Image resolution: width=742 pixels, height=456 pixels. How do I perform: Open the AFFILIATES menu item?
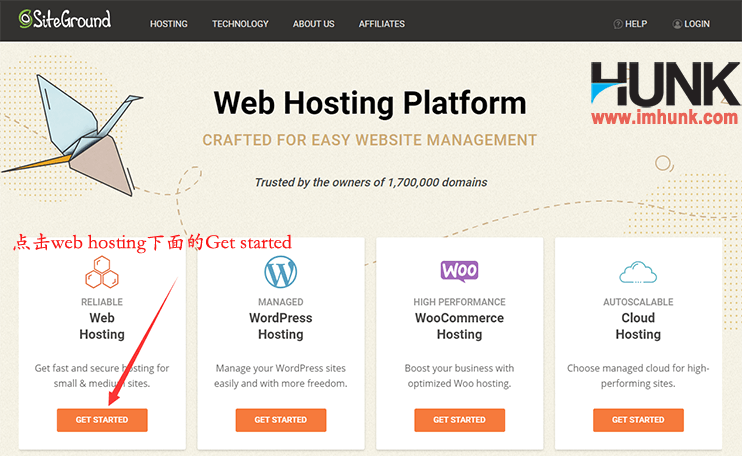click(381, 24)
